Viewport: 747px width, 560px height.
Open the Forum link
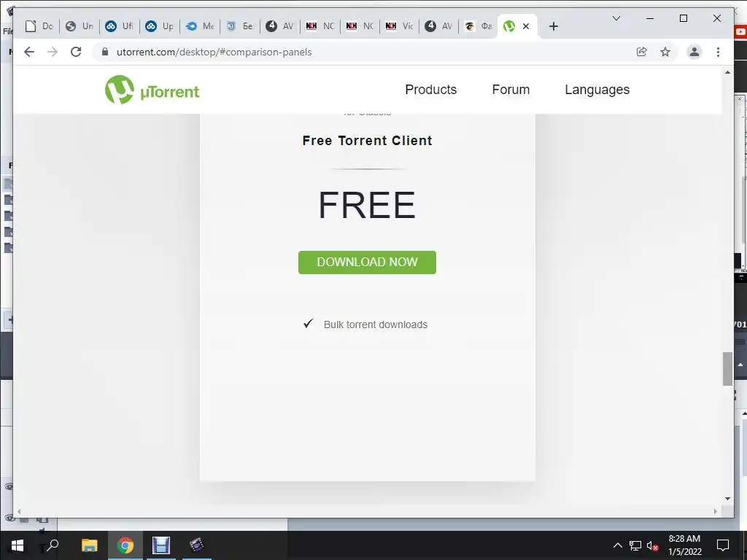pos(511,90)
